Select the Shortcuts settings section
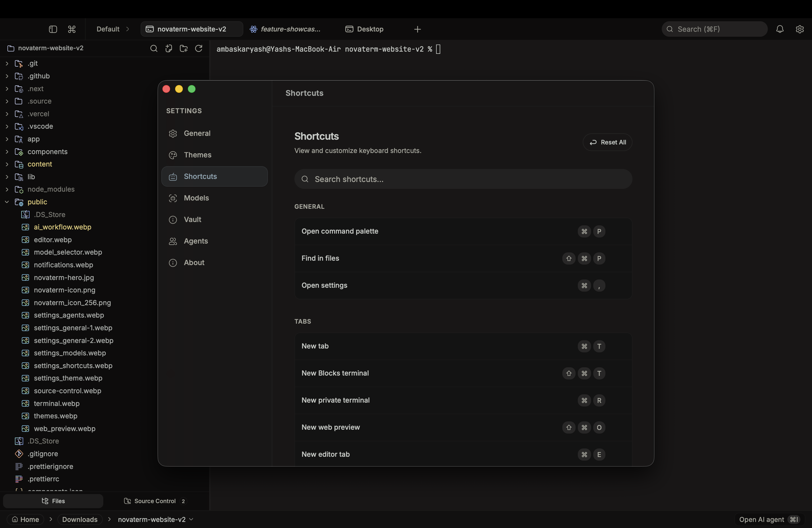 214,176
